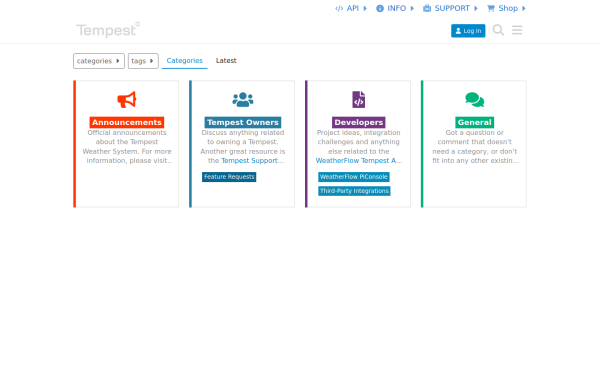Click the General chat bubbles icon
Screen dimensions: 600x375
[x=474, y=99]
